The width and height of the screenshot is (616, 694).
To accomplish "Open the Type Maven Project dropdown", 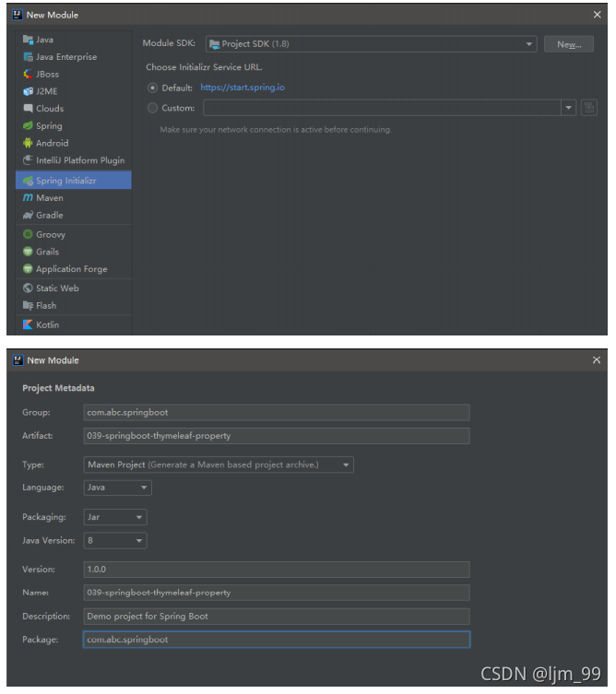I will (219, 465).
